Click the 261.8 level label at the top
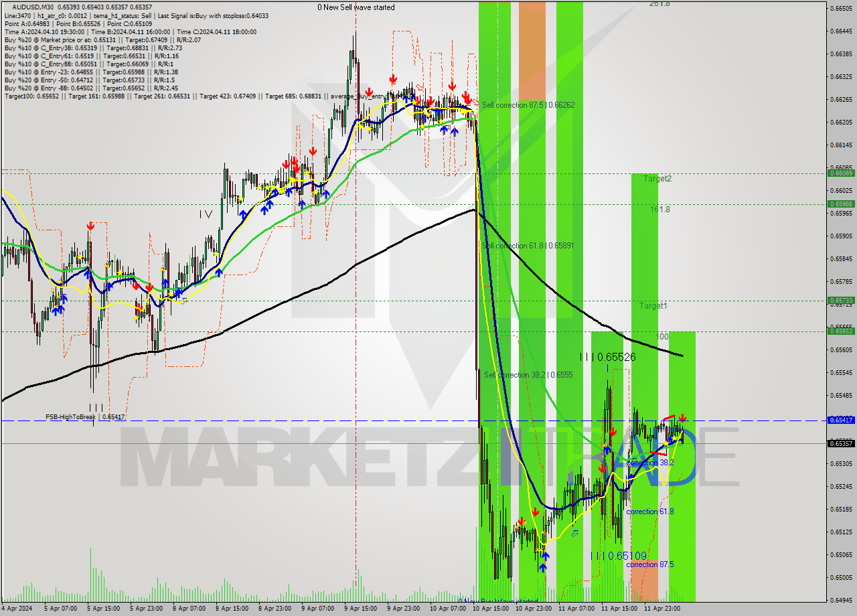 pos(659,4)
